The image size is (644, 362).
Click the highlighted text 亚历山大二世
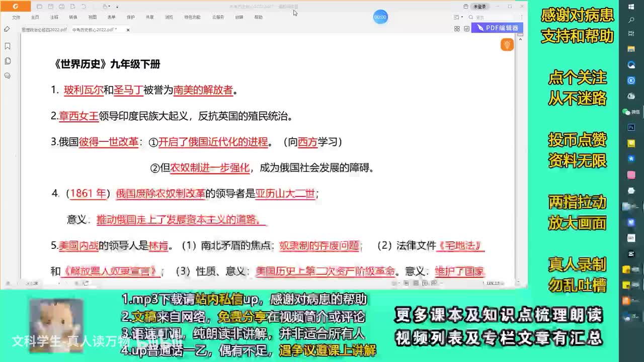tap(285, 194)
